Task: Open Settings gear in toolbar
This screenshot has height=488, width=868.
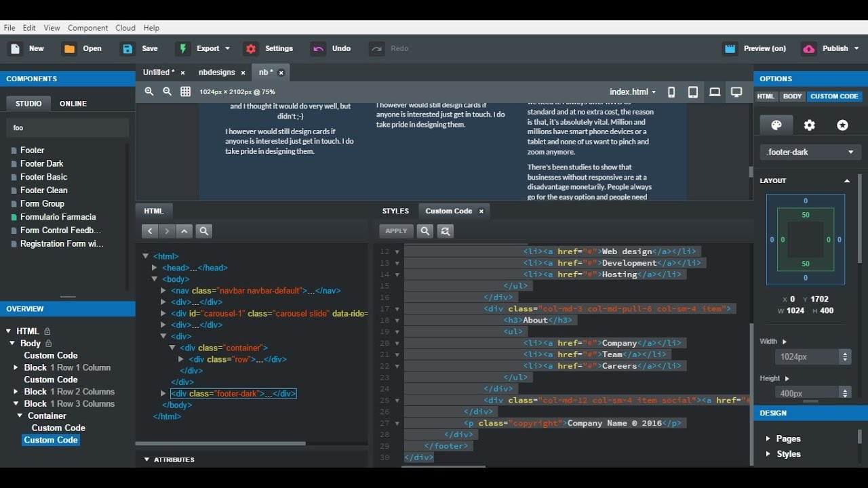Action: point(251,49)
